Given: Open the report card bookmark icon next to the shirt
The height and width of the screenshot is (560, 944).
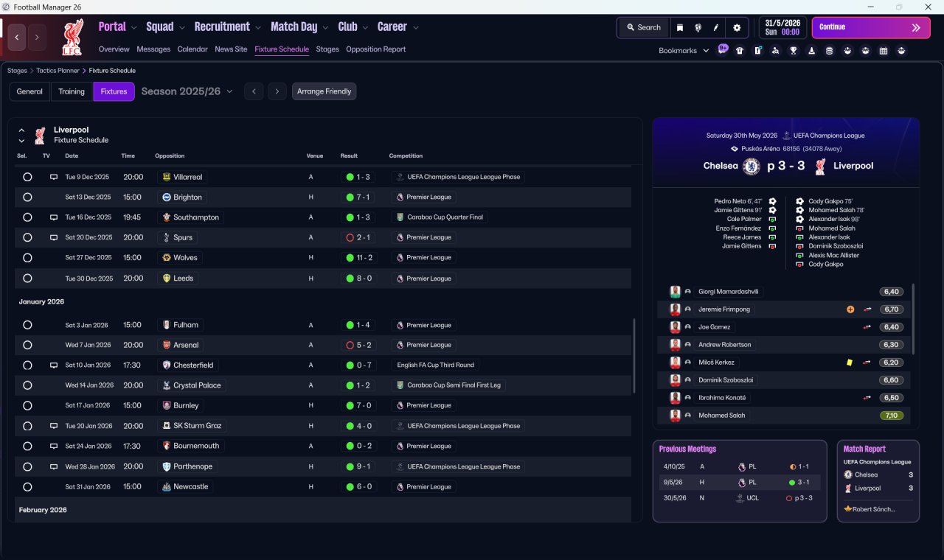Looking at the screenshot, I should (758, 51).
